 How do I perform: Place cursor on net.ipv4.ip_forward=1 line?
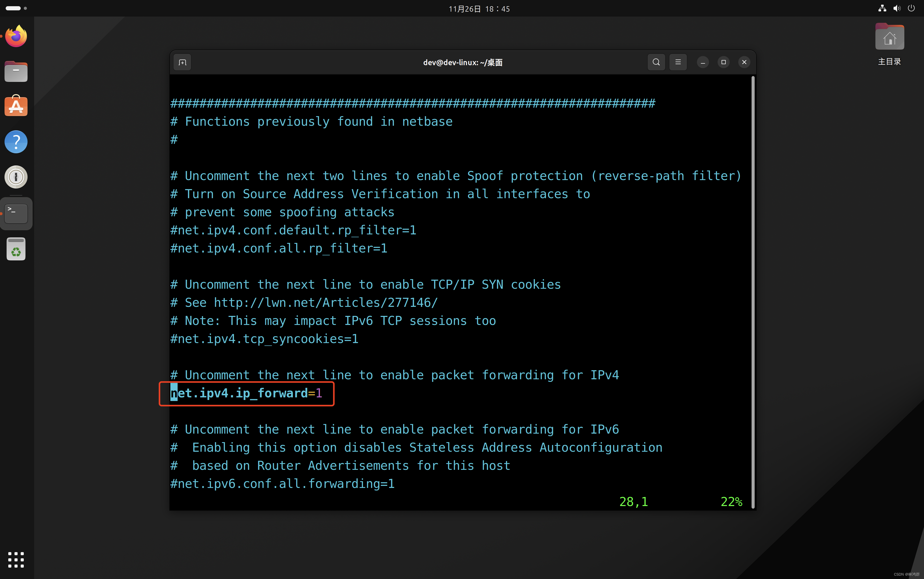[246, 393]
